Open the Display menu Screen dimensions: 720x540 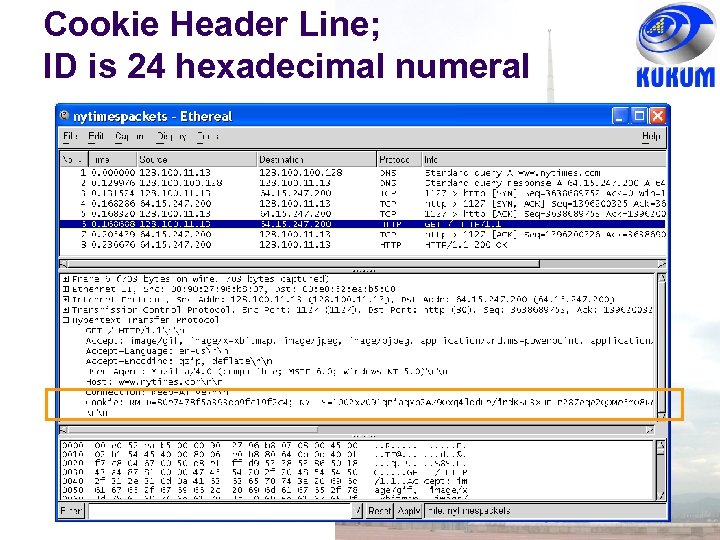[171, 136]
